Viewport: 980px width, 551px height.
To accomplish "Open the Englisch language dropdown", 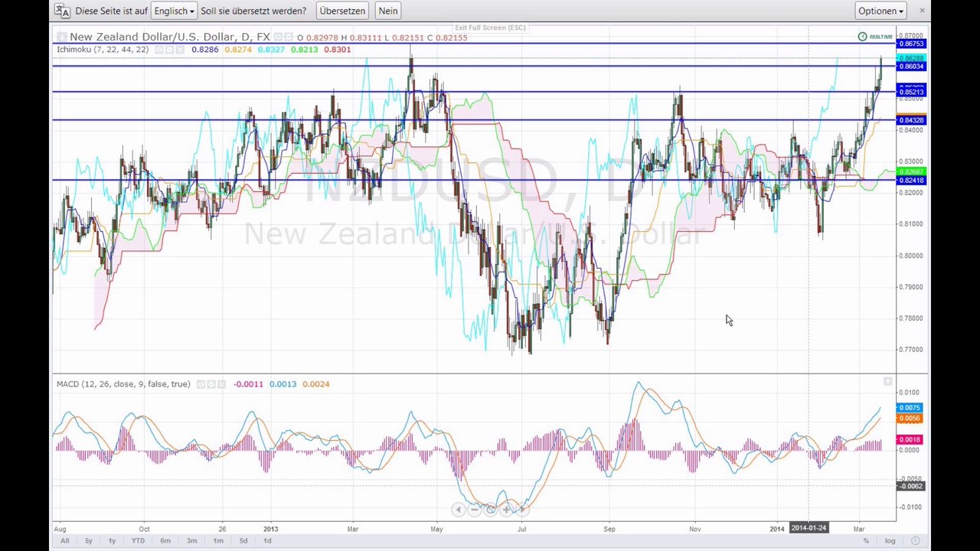I will (x=174, y=11).
